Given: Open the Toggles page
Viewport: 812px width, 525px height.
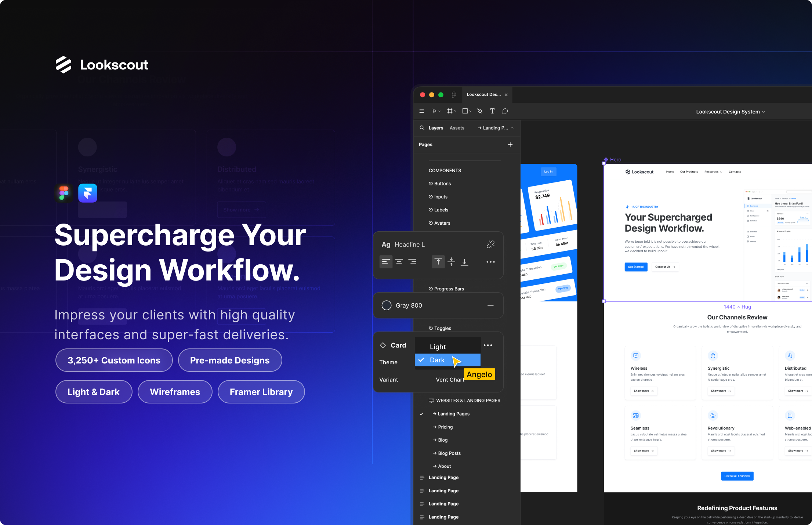Looking at the screenshot, I should point(440,329).
